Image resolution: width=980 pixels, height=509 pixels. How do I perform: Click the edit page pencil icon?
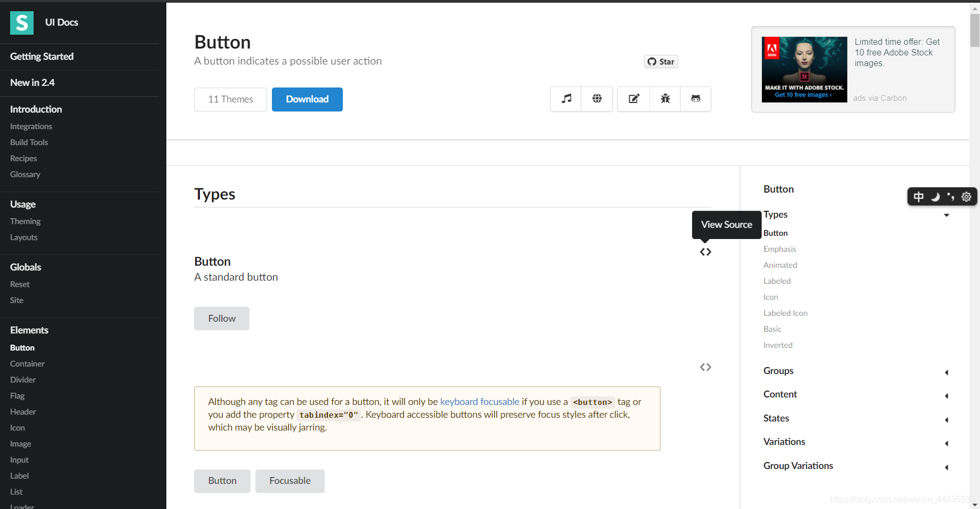[x=634, y=99]
